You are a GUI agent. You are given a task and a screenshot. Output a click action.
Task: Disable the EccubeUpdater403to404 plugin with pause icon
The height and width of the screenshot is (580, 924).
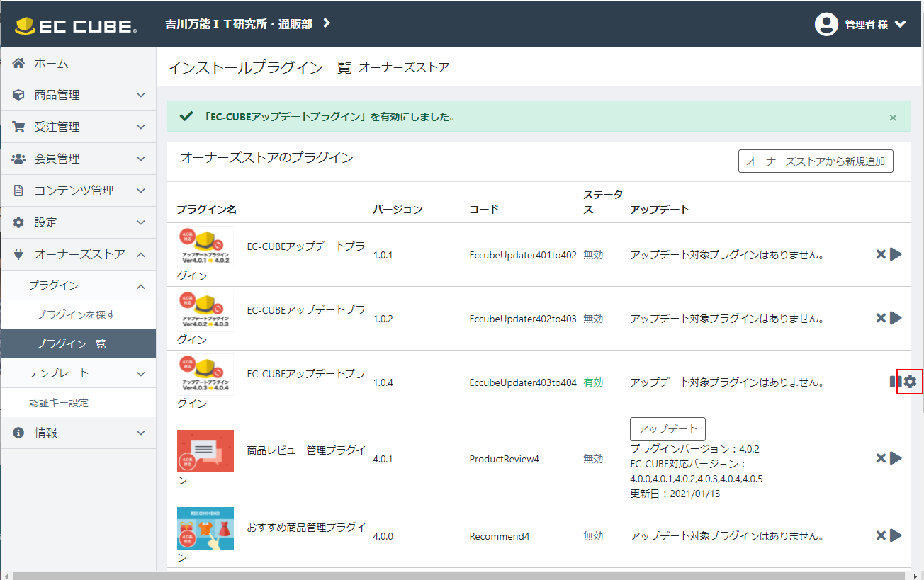click(894, 382)
